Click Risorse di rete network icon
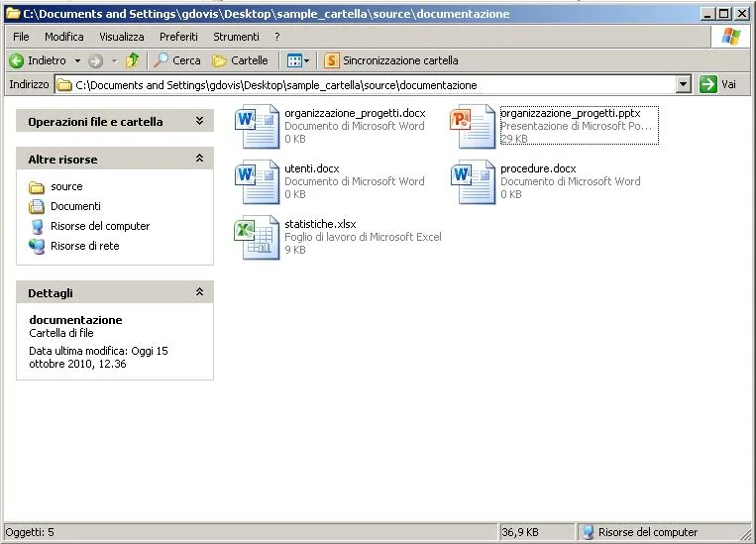 [x=37, y=246]
